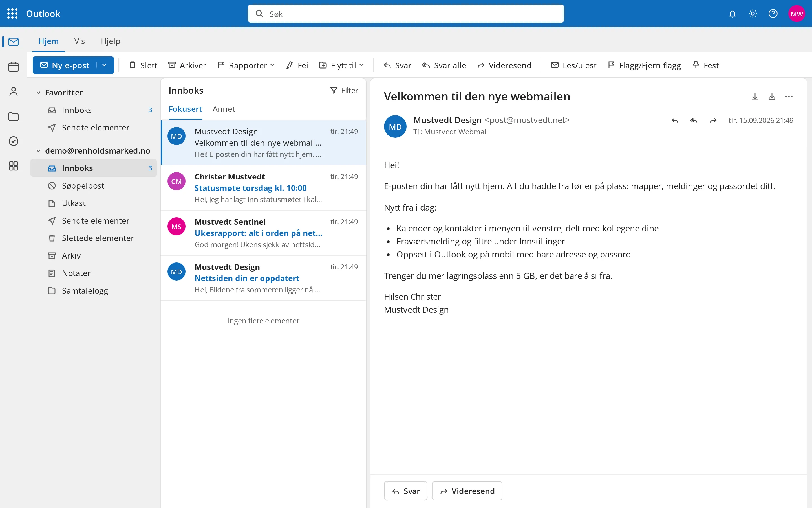
Task: Open Calendar from the left rail
Action: 14,67
